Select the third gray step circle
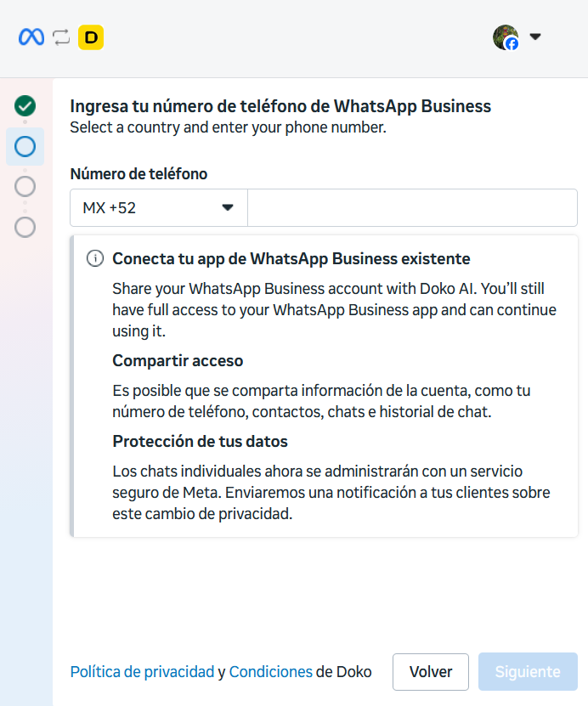588x706 pixels. (x=25, y=186)
